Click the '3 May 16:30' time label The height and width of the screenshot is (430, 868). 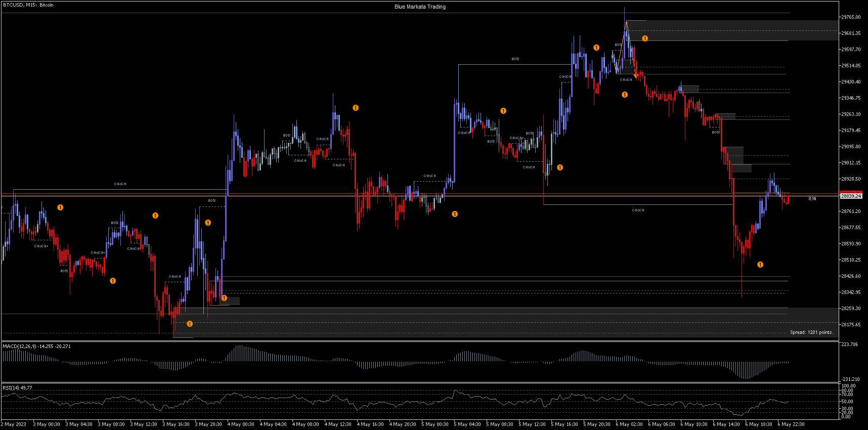pos(176,424)
